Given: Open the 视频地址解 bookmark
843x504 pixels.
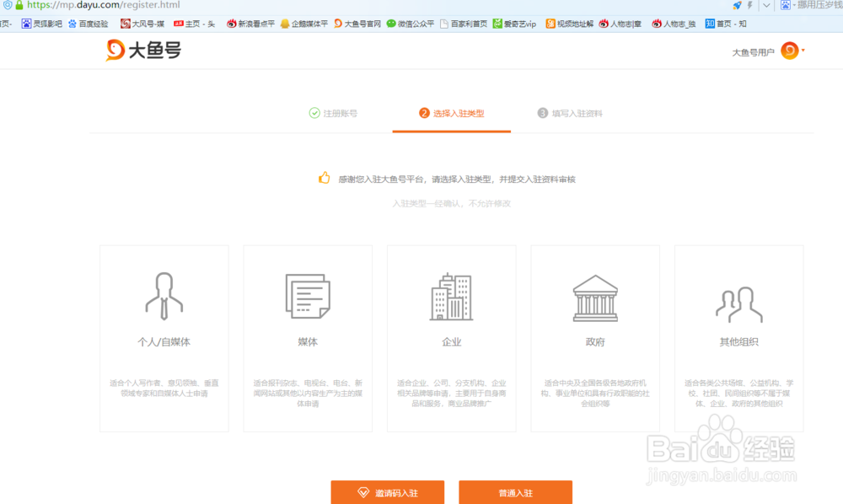Looking at the screenshot, I should pos(569,24).
